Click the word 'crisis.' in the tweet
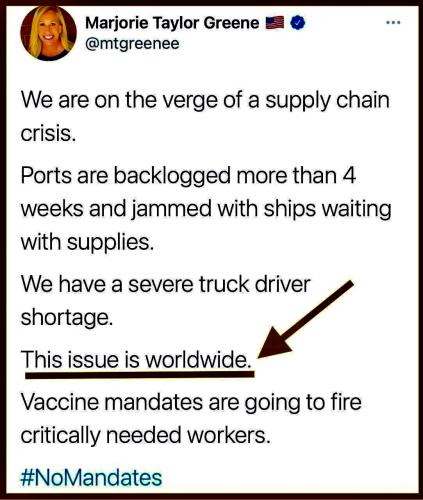Image resolution: width=423 pixels, height=500 pixels. [x=48, y=134]
